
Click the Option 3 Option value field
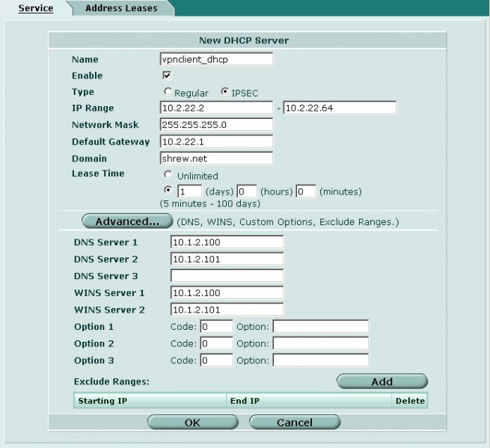point(321,360)
